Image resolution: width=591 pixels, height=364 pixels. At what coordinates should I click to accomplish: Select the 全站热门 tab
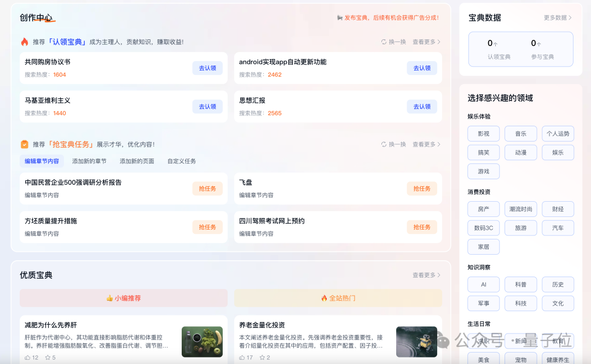[x=338, y=298]
